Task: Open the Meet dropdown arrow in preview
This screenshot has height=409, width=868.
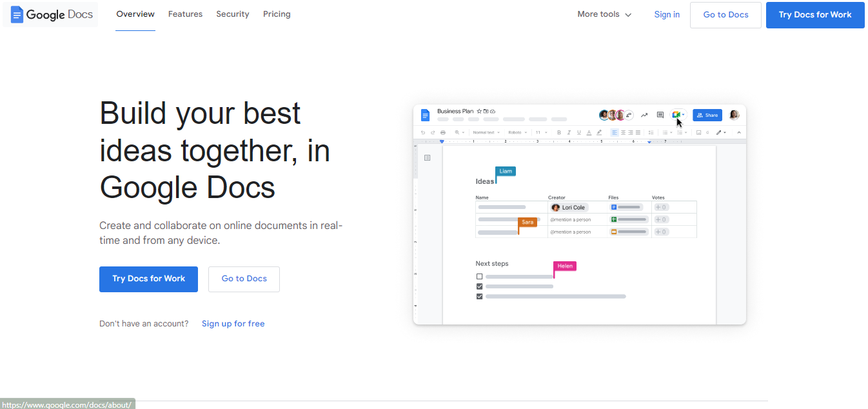Action: tap(683, 115)
